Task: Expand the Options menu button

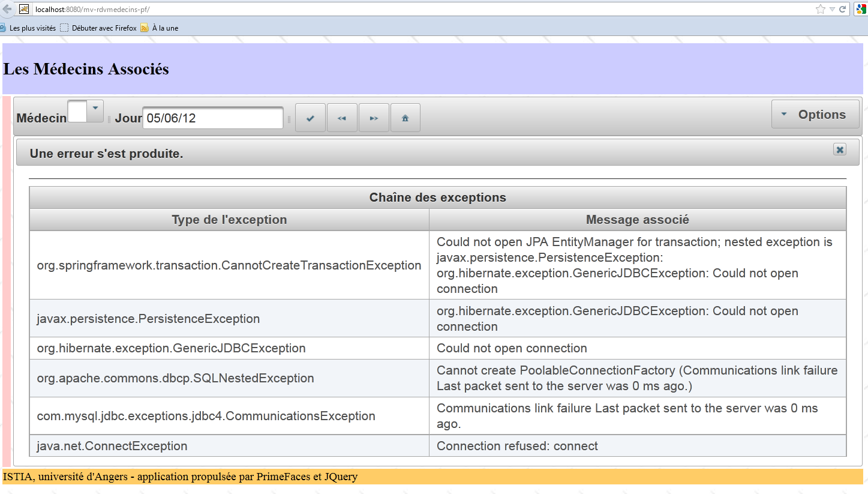Action: point(815,115)
